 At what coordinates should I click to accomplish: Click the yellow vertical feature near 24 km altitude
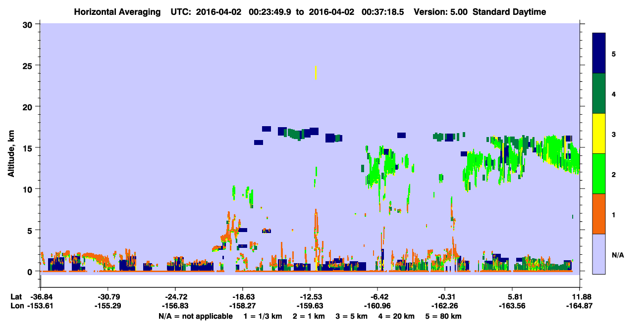316,73
